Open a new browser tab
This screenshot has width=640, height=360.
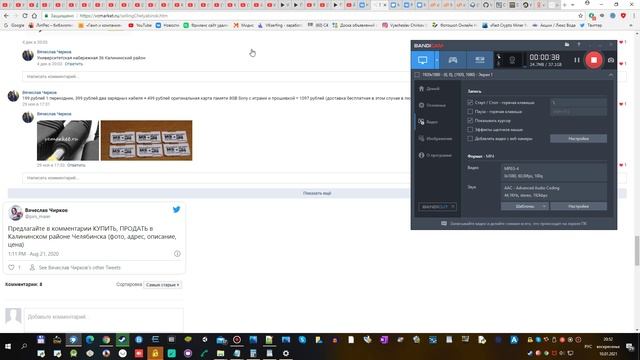tap(564, 5)
